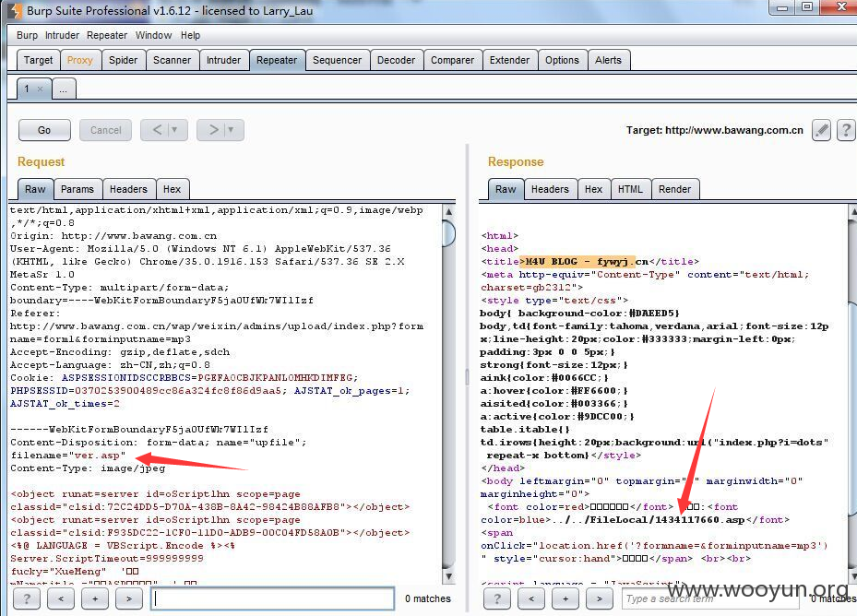Click request scrollbar down arrow
The width and height of the screenshot is (857, 616).
click(448, 575)
